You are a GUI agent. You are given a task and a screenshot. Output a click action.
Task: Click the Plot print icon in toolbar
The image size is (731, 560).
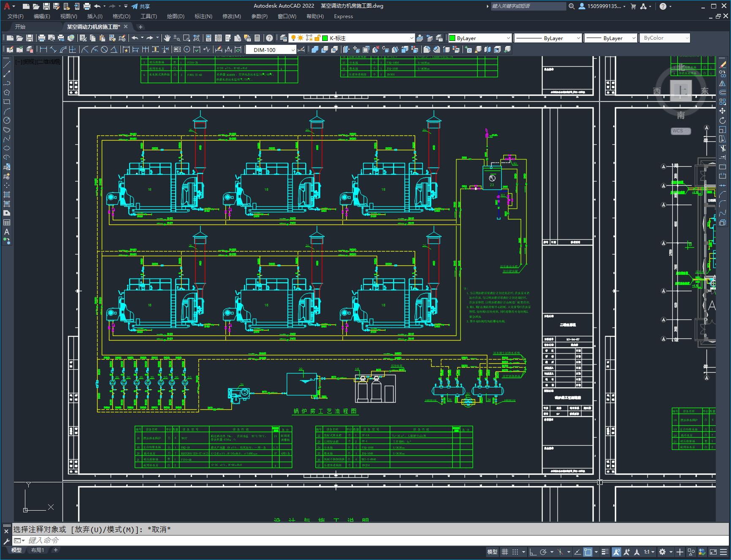(42, 38)
